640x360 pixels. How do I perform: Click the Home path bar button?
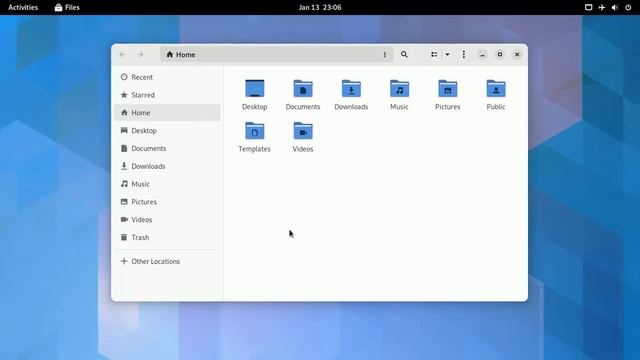[x=181, y=54]
